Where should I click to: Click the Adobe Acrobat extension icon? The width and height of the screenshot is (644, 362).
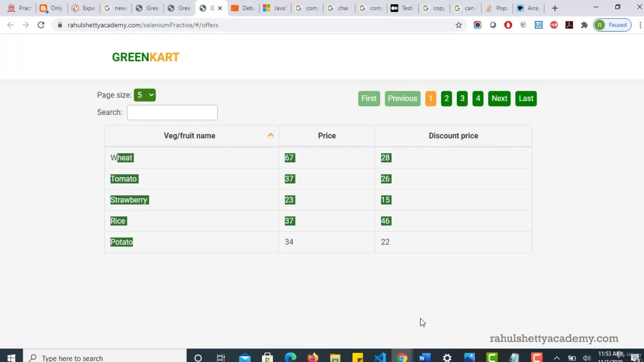pos(569,25)
